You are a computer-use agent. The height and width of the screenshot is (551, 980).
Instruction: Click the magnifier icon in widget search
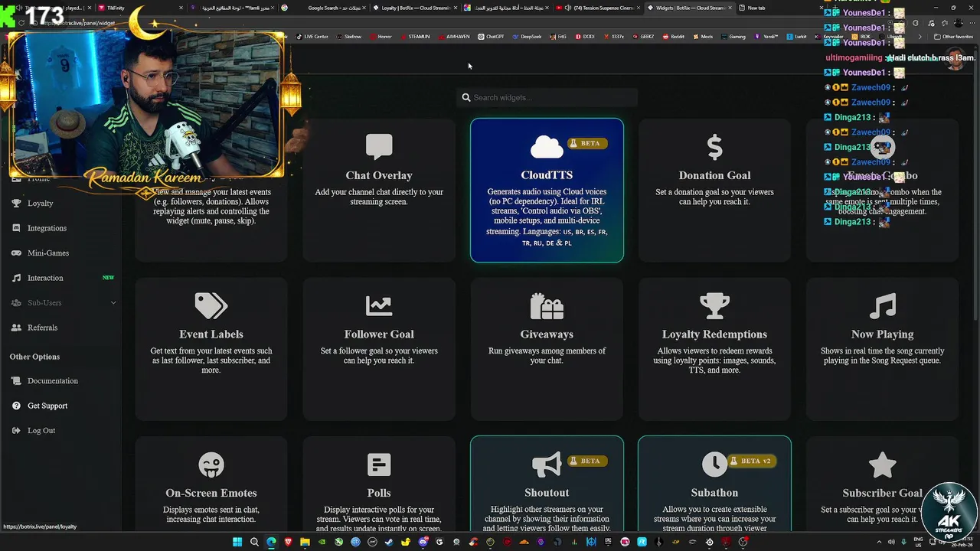(x=466, y=97)
